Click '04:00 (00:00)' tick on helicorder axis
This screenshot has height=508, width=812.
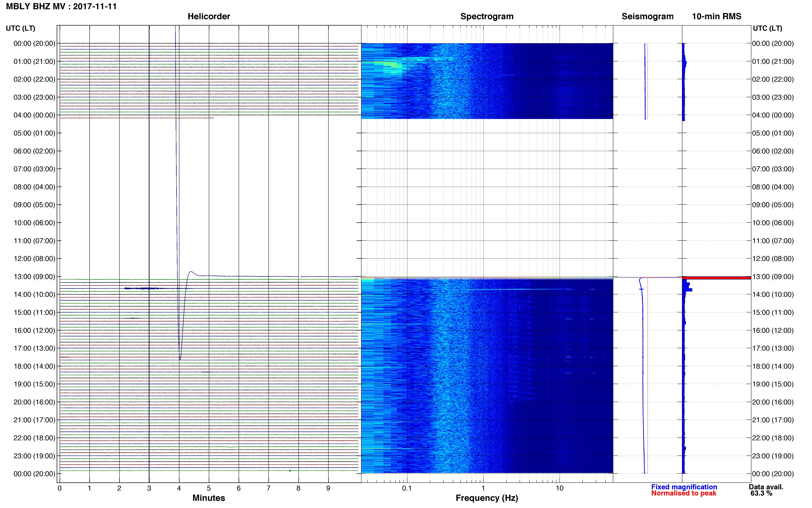(34, 115)
